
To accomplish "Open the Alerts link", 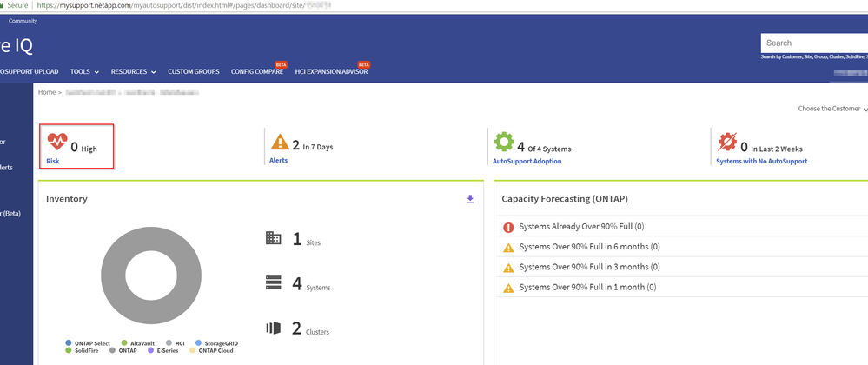I will [278, 160].
